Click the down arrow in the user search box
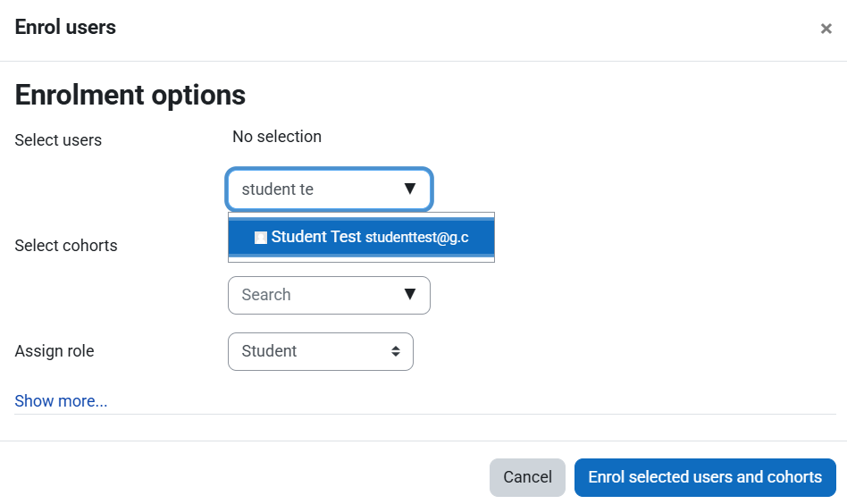Image resolution: width=847 pixels, height=504 pixels. (410, 189)
